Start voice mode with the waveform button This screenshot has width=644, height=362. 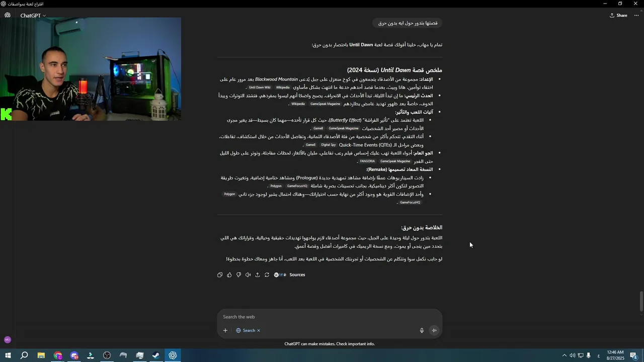point(434,330)
